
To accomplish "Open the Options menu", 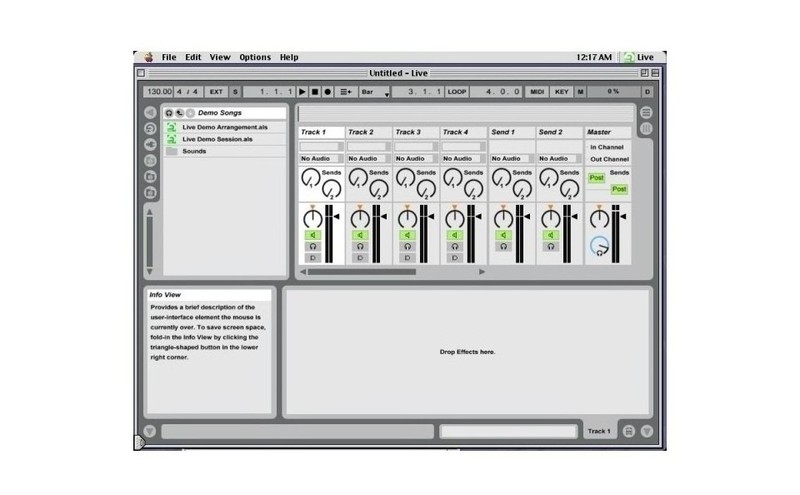I will (255, 57).
